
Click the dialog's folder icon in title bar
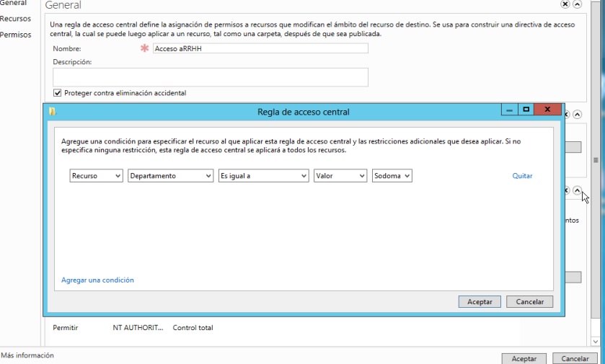coord(52,112)
